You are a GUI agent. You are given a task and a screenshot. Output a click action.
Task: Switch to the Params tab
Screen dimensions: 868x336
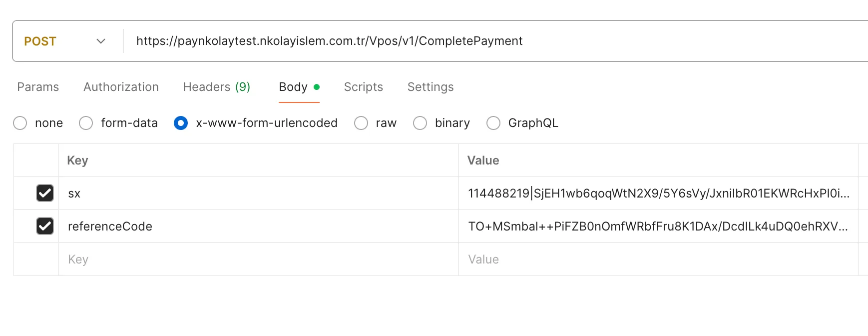[38, 87]
